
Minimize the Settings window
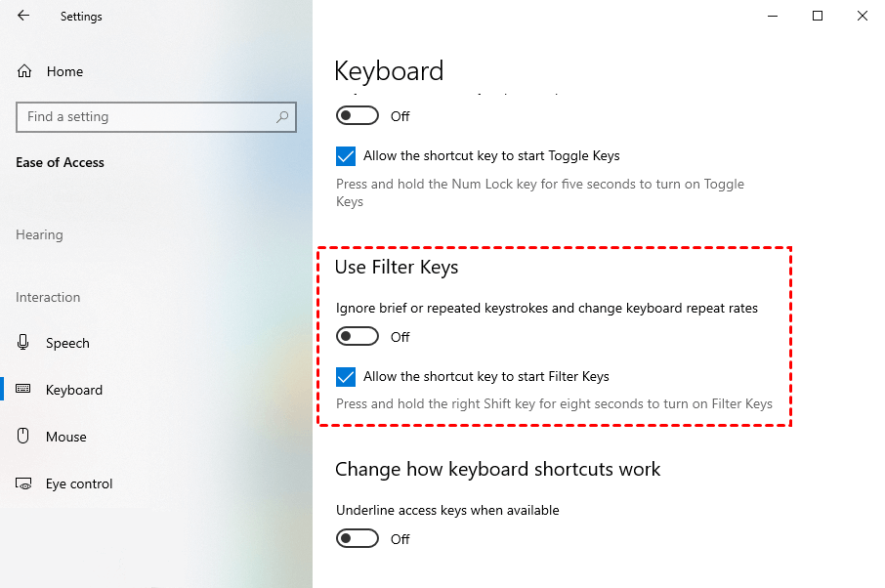tap(773, 16)
